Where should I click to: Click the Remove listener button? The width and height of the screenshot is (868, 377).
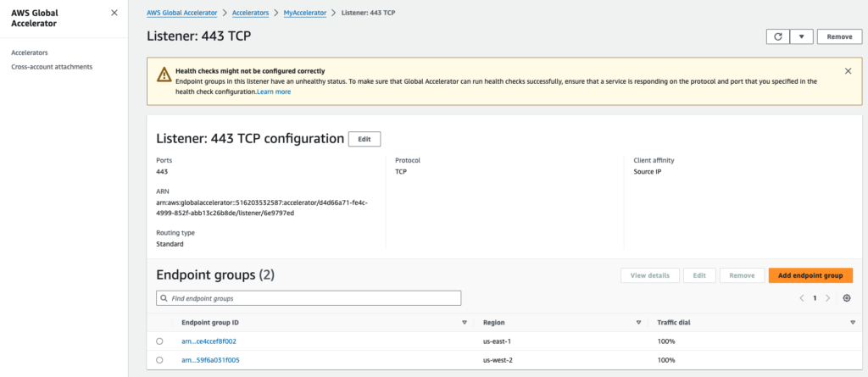click(x=839, y=36)
